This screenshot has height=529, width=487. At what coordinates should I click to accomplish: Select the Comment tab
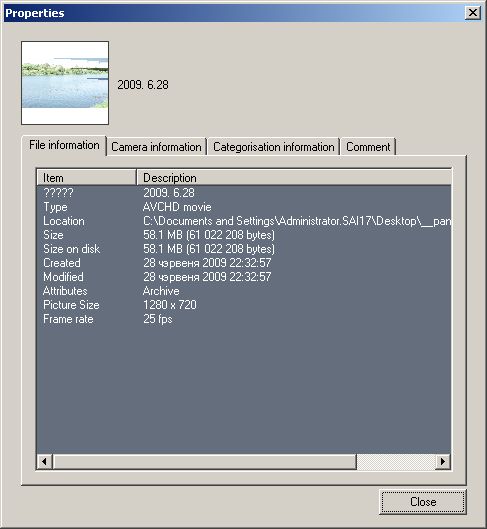pos(368,147)
